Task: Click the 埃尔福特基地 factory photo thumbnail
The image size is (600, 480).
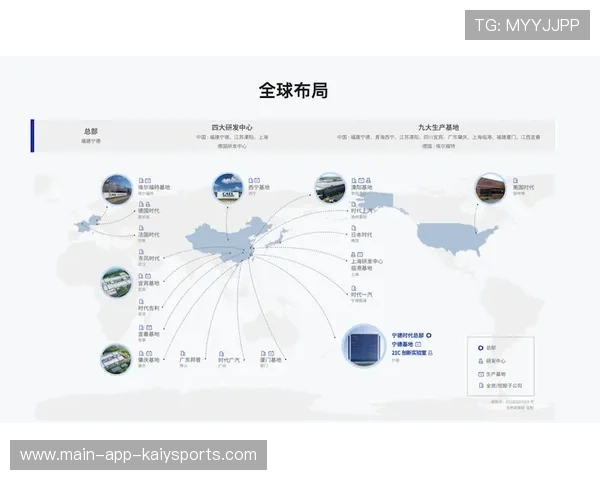Action: (117, 189)
